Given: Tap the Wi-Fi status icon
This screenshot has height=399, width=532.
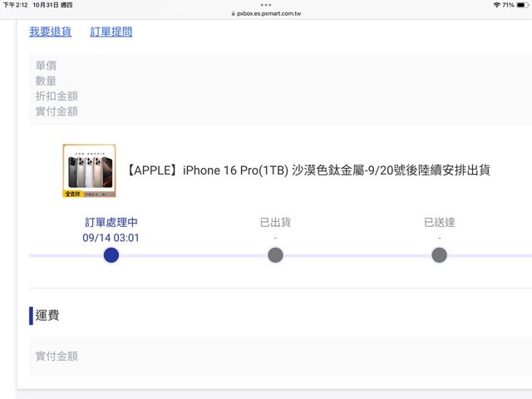Looking at the screenshot, I should 497,5.
